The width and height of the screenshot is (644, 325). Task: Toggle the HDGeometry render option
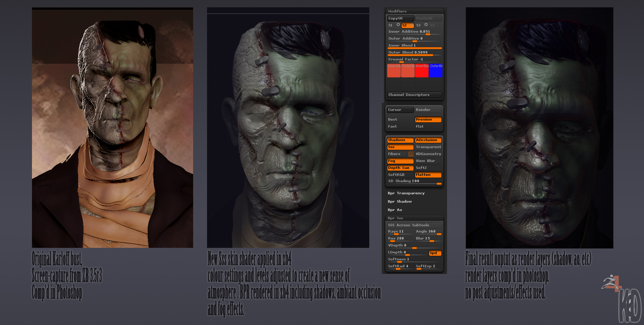(428, 154)
